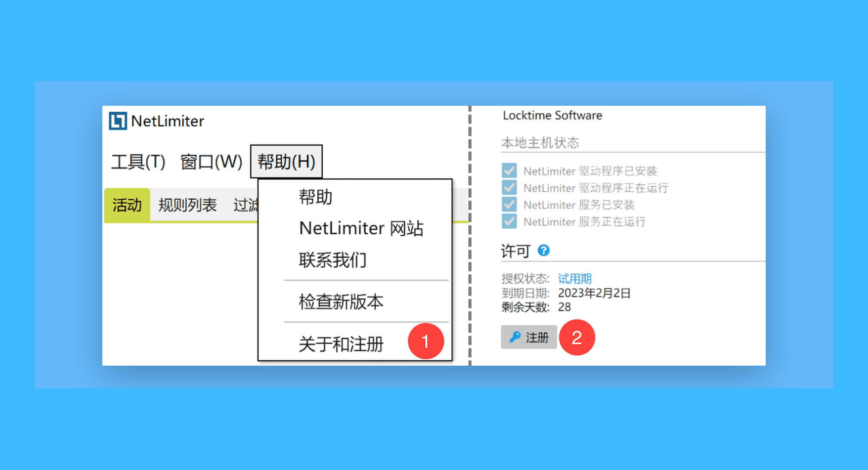Click the expiry date 2023年2月2日
The image size is (868, 470).
(x=594, y=293)
